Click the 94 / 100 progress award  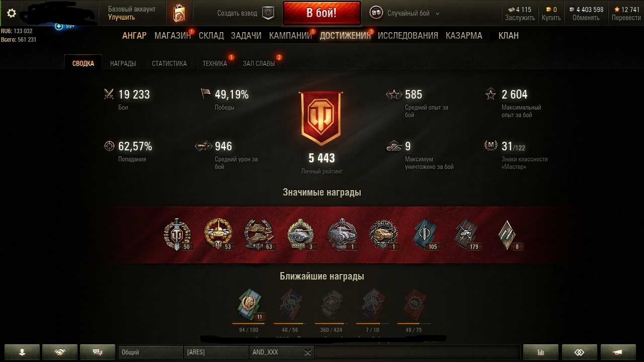point(249,307)
